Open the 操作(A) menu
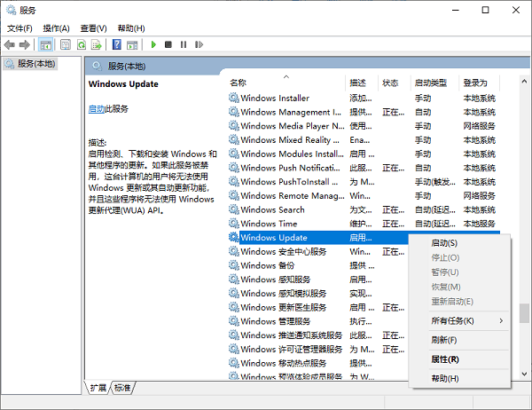This screenshot has height=410, width=532. 57,28
